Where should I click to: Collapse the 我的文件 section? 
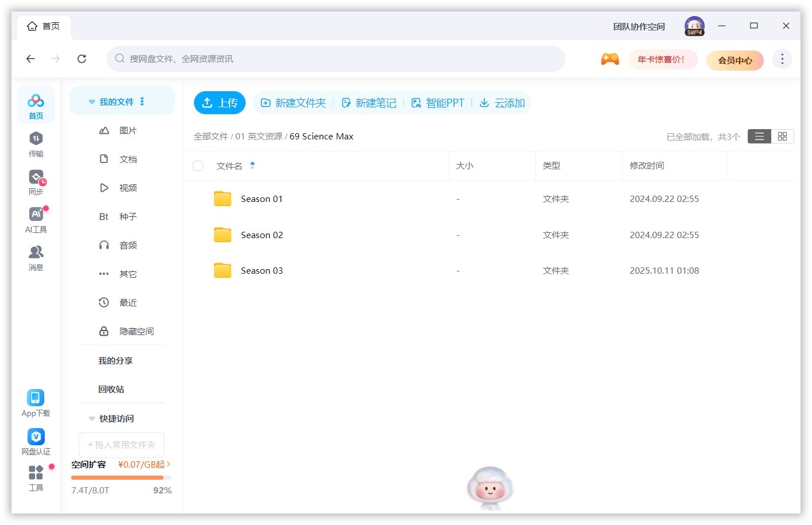pos(92,101)
